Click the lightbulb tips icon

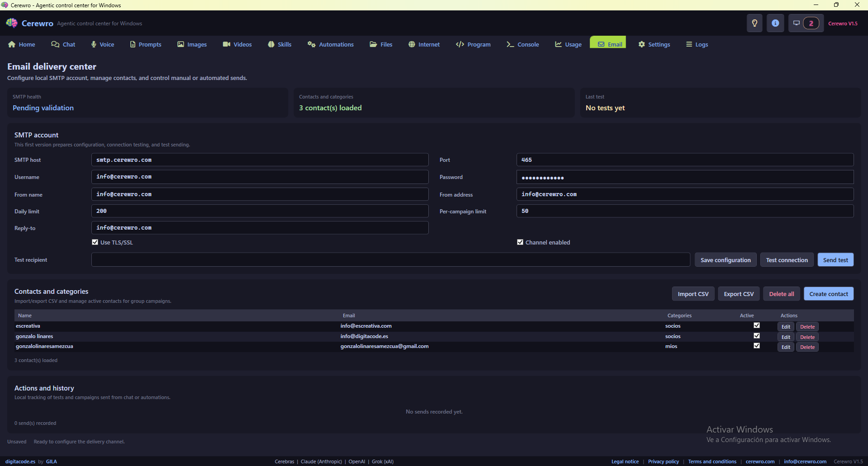754,23
